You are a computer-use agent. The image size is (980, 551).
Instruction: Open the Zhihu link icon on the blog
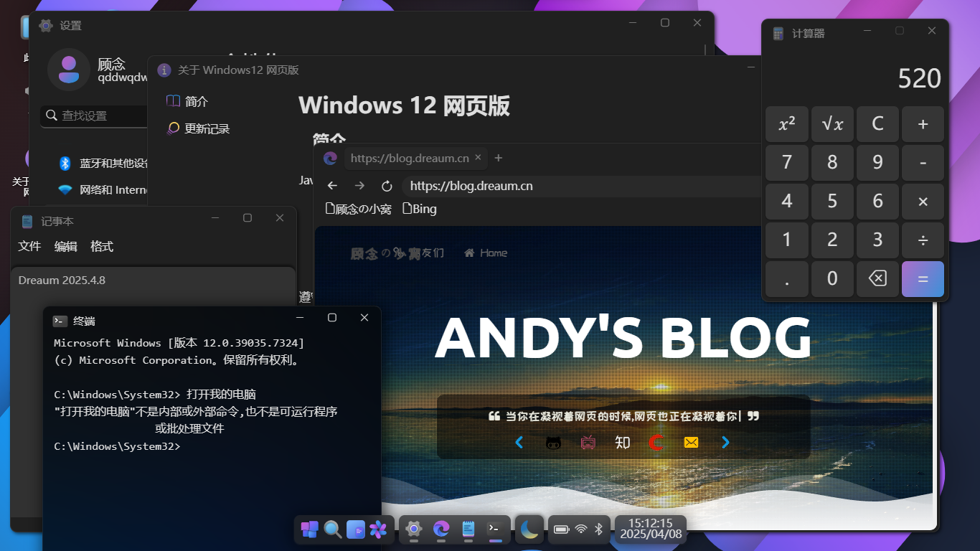point(622,443)
